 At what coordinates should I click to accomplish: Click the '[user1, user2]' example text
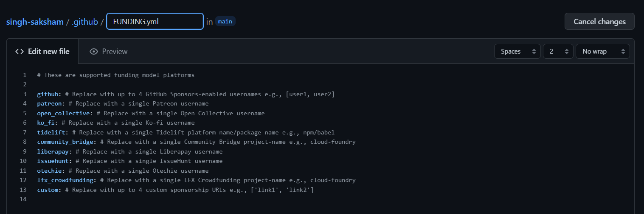tap(310, 94)
